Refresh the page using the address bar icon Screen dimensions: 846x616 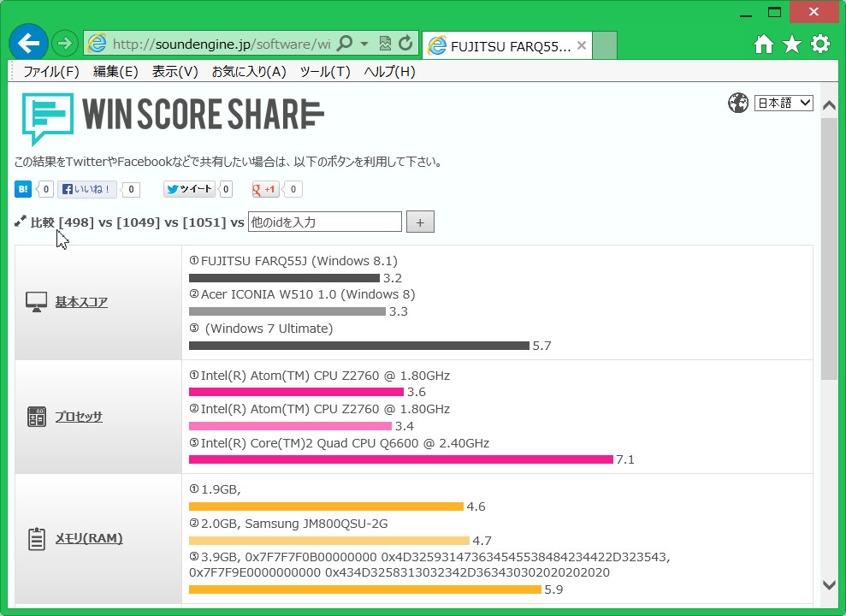(404, 42)
